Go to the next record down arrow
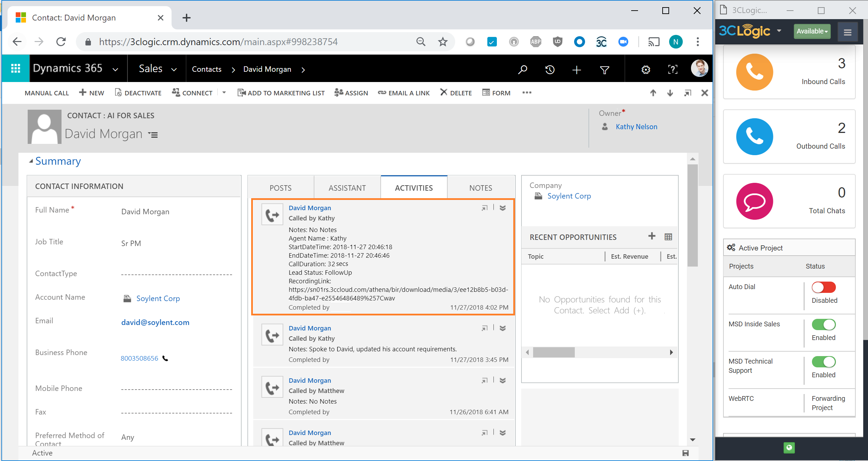The width and height of the screenshot is (868, 461). point(670,93)
